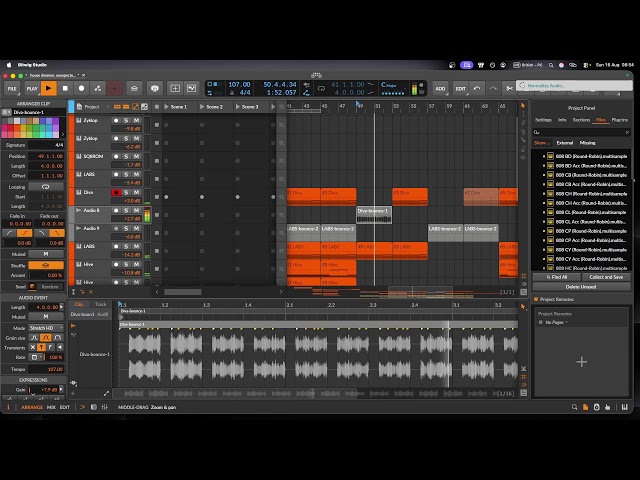Viewport: 640px width, 480px height.
Task: Switch to the Sections tab
Action: pyautogui.click(x=581, y=120)
